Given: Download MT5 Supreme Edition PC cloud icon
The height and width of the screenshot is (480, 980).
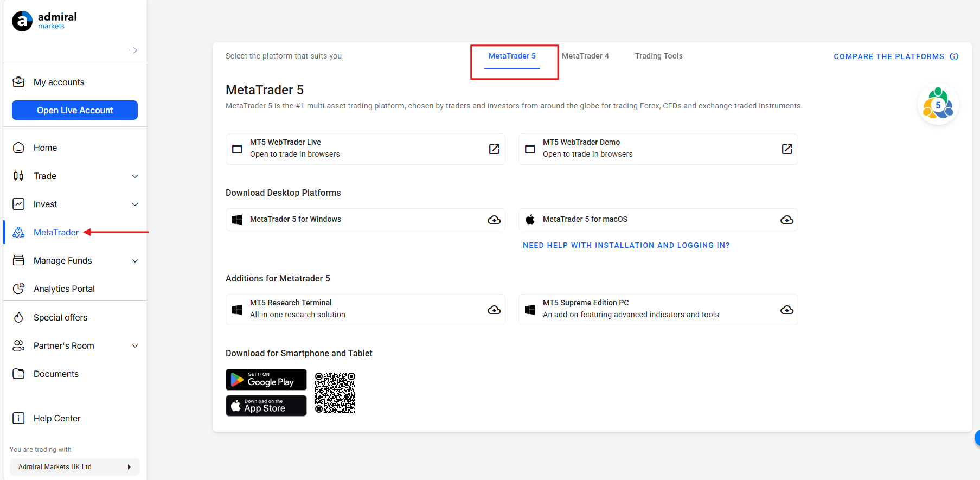Looking at the screenshot, I should (787, 310).
